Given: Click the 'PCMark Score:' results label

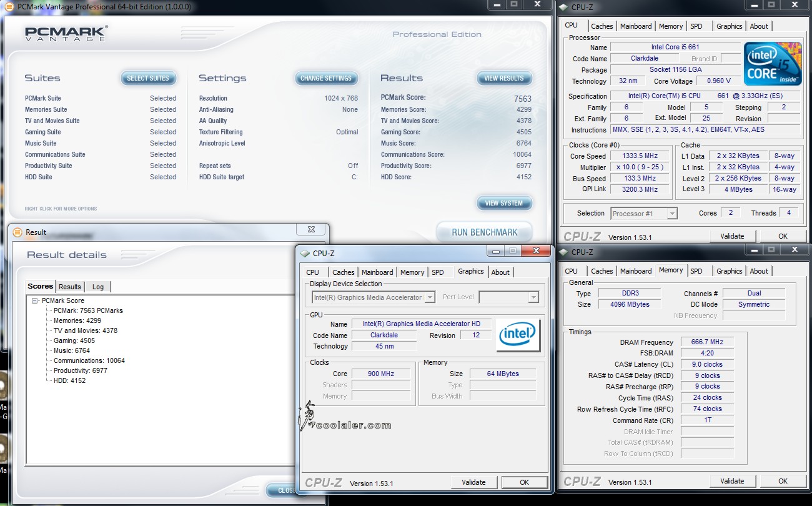Looking at the screenshot, I should [x=404, y=97].
